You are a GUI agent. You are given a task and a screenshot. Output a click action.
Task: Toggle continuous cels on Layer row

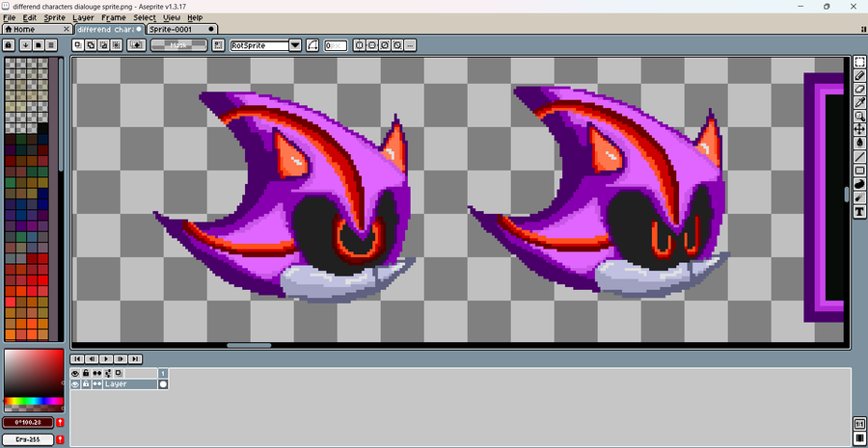96,383
